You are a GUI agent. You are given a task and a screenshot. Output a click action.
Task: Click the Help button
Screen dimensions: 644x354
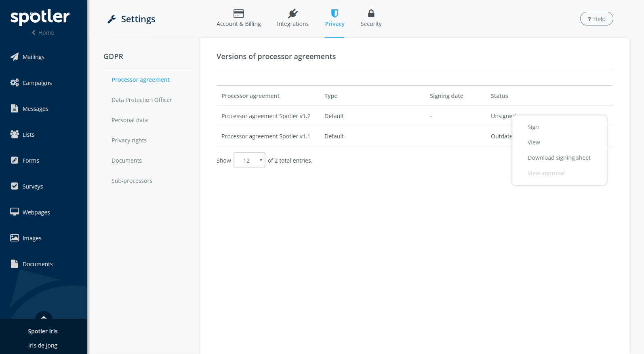pos(596,19)
